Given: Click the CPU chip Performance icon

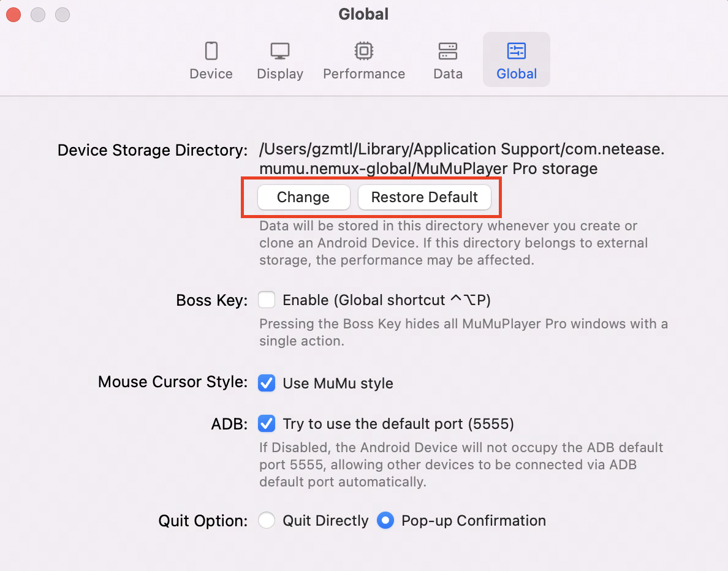Looking at the screenshot, I should pyautogui.click(x=364, y=51).
